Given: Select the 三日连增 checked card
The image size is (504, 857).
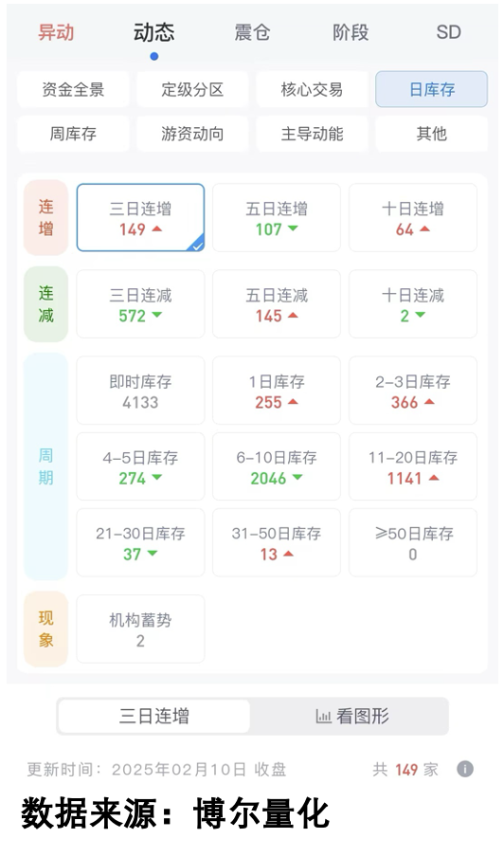Looking at the screenshot, I should (140, 217).
